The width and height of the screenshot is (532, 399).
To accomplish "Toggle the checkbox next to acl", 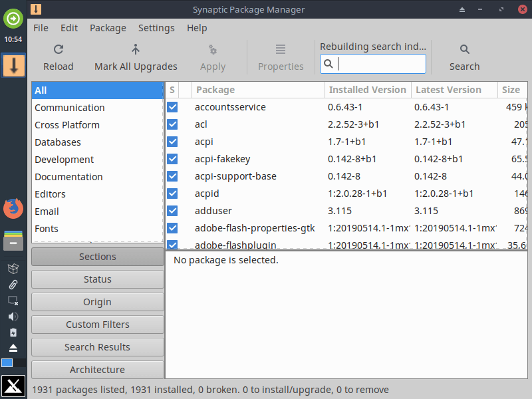I will coord(172,124).
